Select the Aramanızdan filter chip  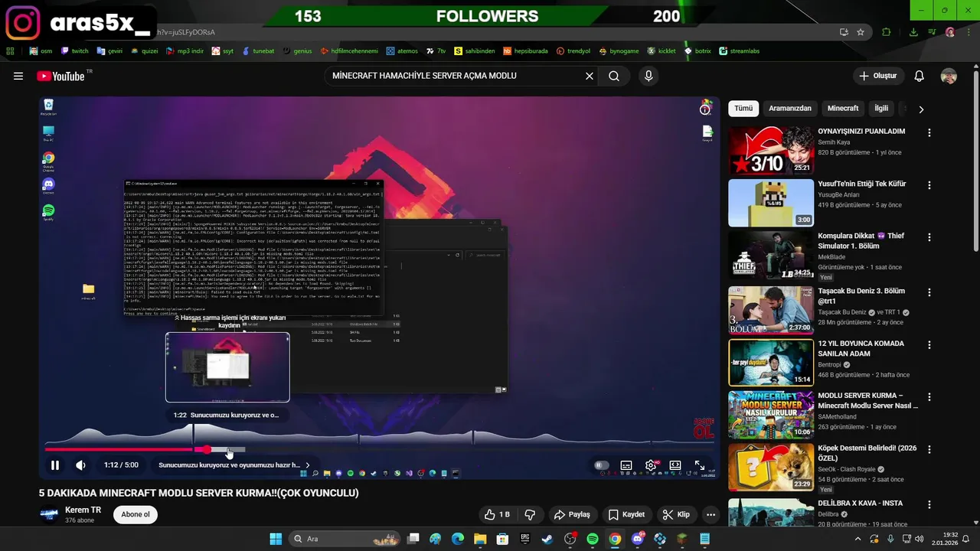click(789, 109)
